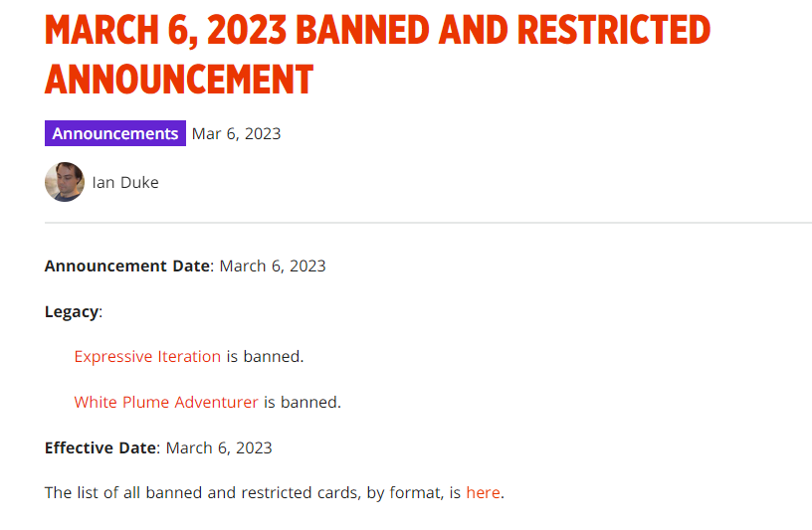Image resolution: width=812 pixels, height=530 pixels.
Task: Click "is banned" after Expressive Iteration
Action: 265,356
